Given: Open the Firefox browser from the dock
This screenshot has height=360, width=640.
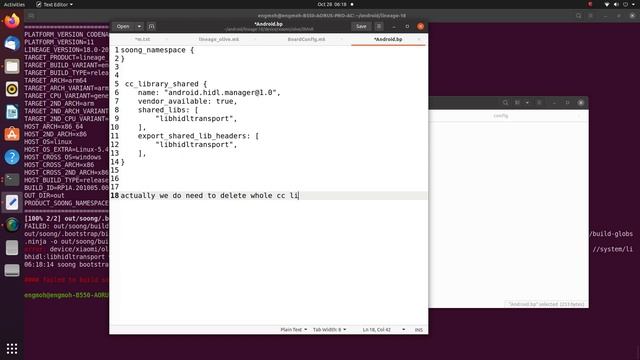Looking at the screenshot, I should click(x=12, y=20).
